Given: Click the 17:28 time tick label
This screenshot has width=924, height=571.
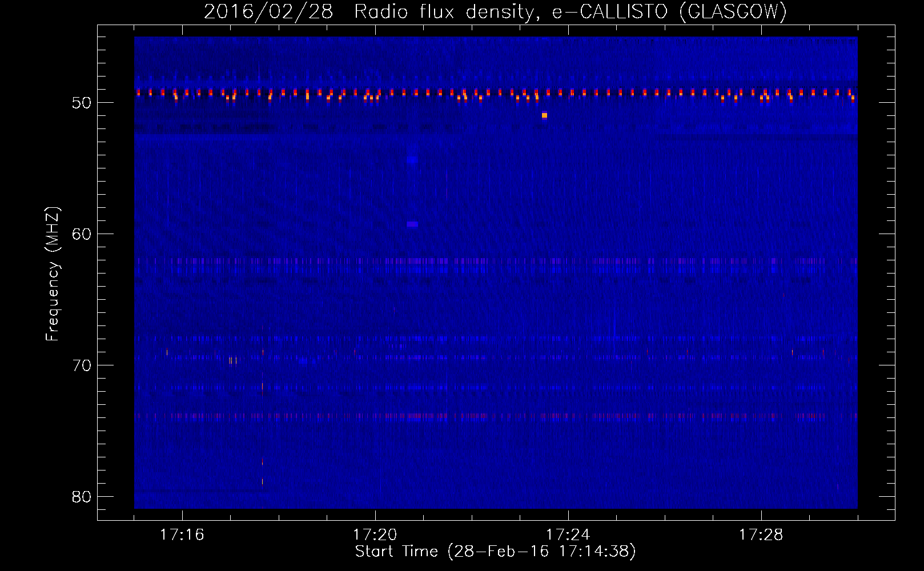Looking at the screenshot, I should tap(761, 535).
